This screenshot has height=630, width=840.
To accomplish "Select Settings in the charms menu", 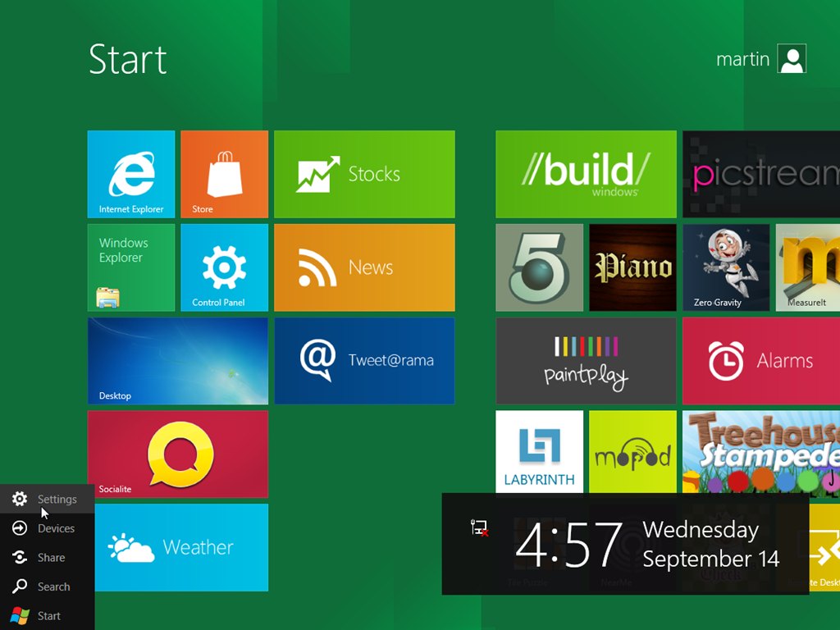I will 47,499.
